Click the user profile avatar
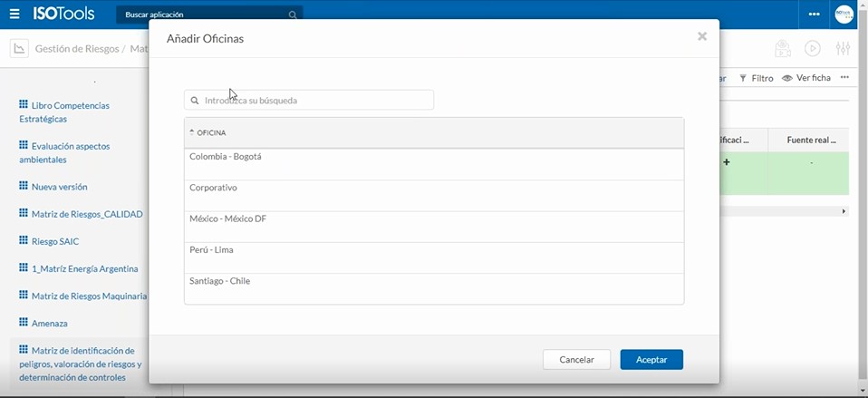The image size is (868, 398). tap(844, 15)
